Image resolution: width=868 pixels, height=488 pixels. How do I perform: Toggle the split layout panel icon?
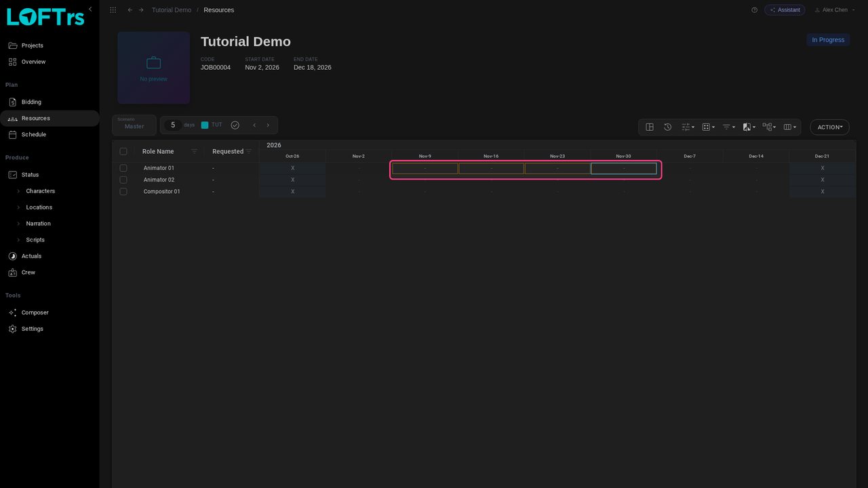(x=650, y=127)
